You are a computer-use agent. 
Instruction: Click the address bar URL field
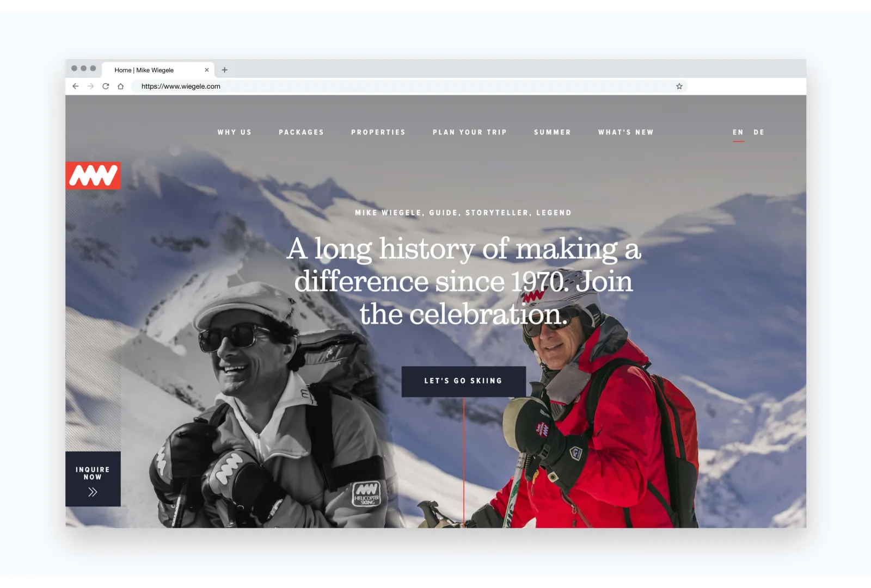pos(403,86)
